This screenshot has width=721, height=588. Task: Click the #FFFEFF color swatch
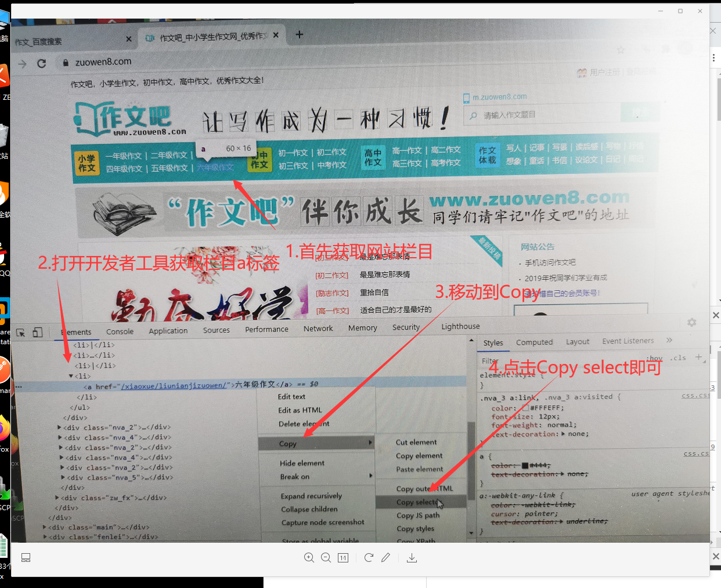[525, 408]
